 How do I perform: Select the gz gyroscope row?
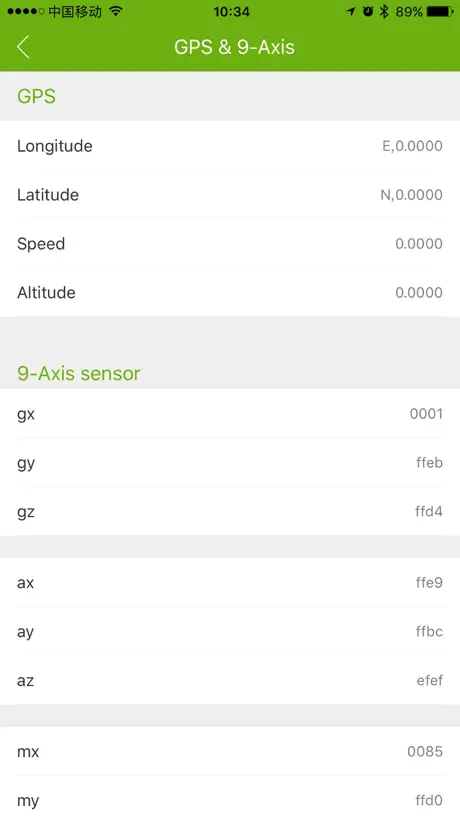pos(230,511)
